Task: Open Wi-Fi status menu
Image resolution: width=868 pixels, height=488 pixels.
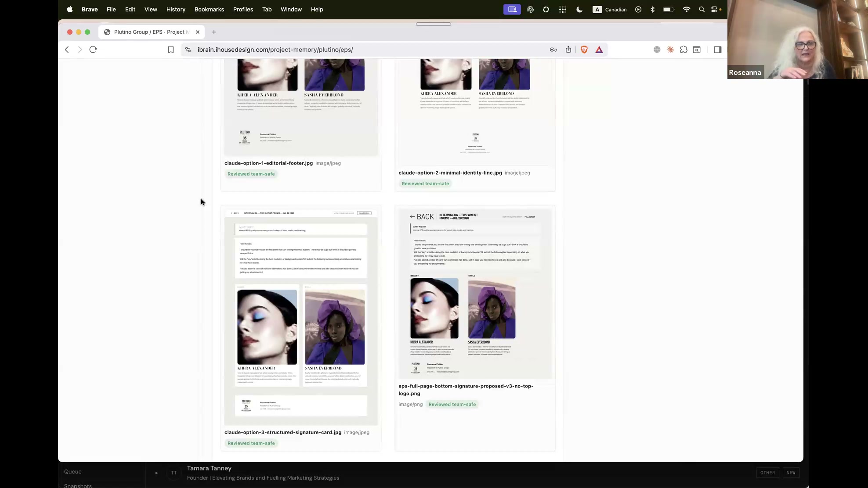Action: [686, 9]
